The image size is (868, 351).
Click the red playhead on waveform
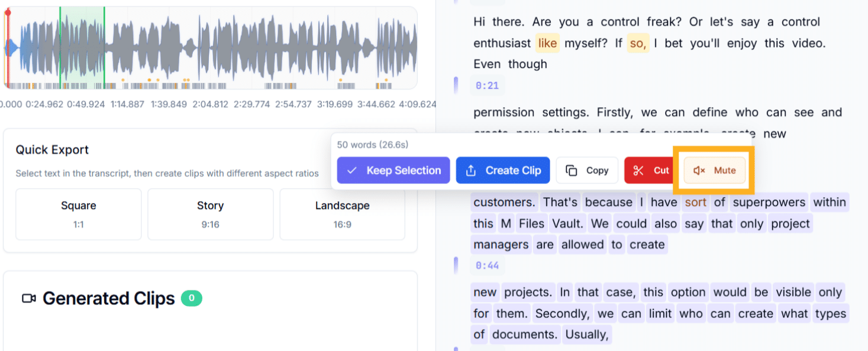8,47
